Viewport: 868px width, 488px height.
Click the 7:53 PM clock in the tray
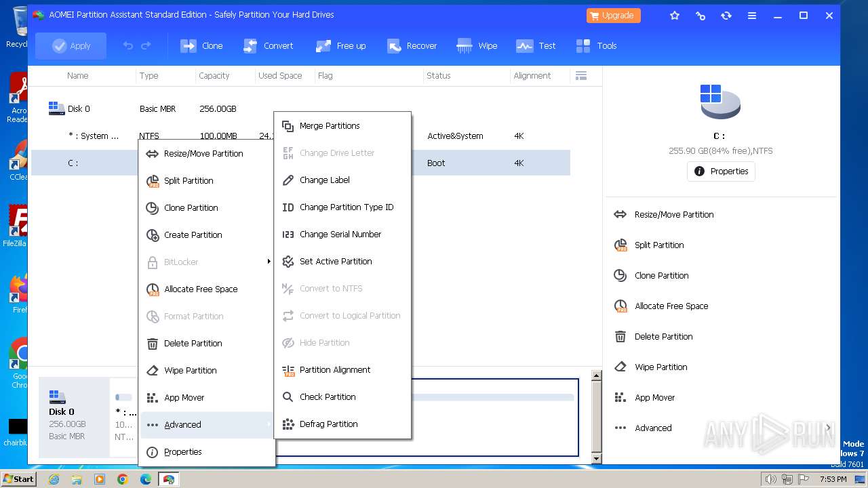(833, 479)
